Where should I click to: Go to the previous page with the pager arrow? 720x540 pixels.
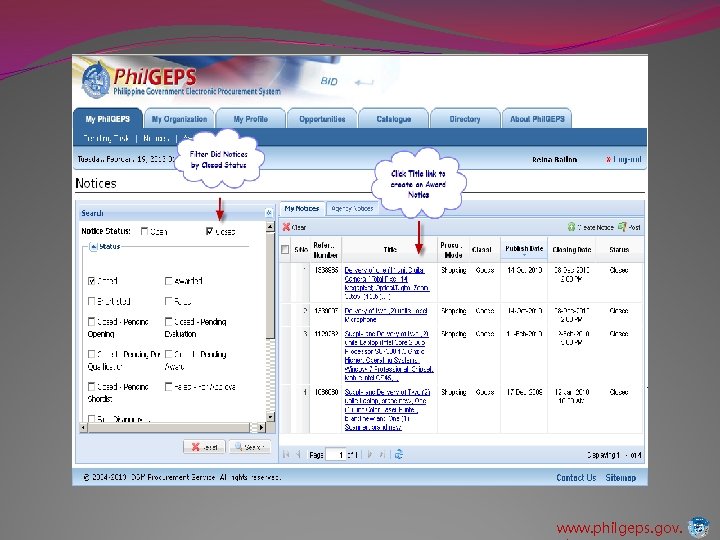[x=298, y=455]
